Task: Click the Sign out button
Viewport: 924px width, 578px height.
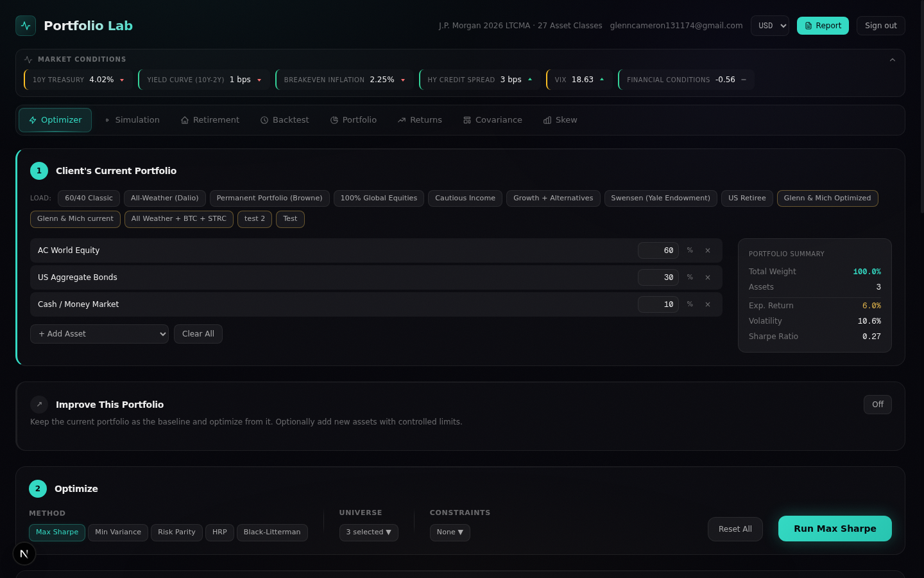Action: [x=880, y=25]
